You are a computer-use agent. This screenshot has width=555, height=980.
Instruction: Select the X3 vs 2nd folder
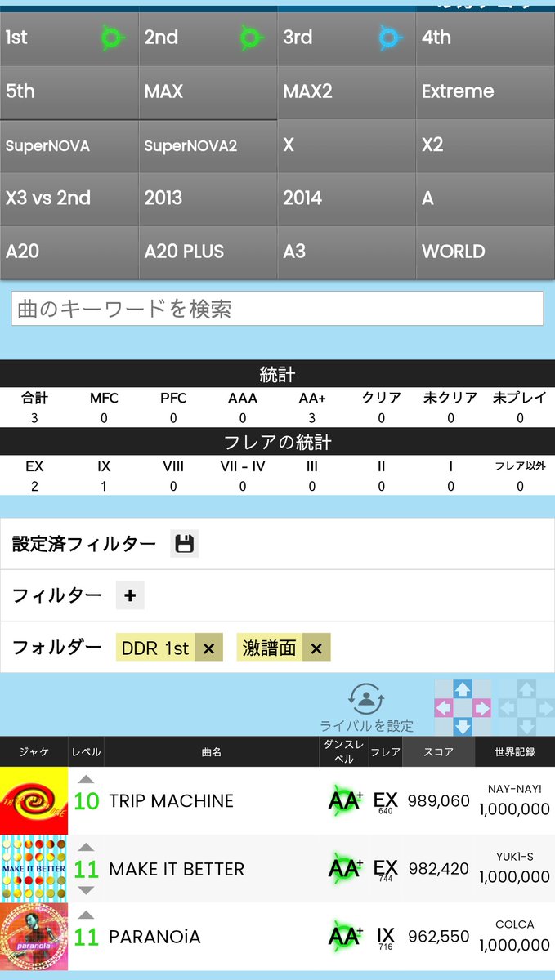tap(69, 198)
